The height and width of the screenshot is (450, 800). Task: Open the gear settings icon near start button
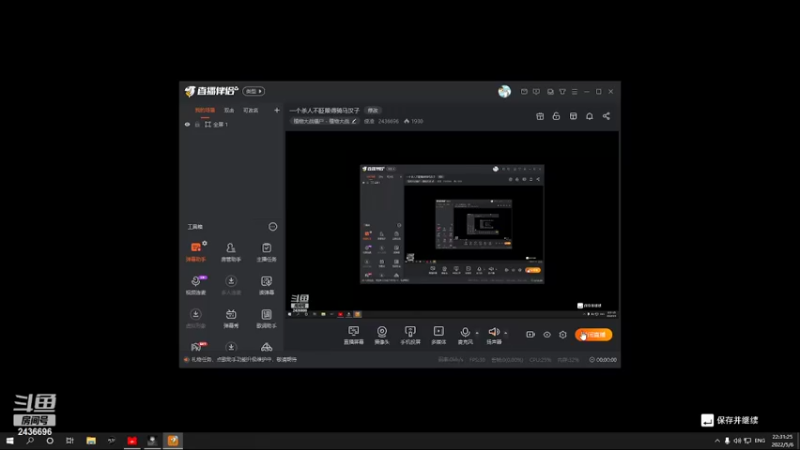(563, 335)
